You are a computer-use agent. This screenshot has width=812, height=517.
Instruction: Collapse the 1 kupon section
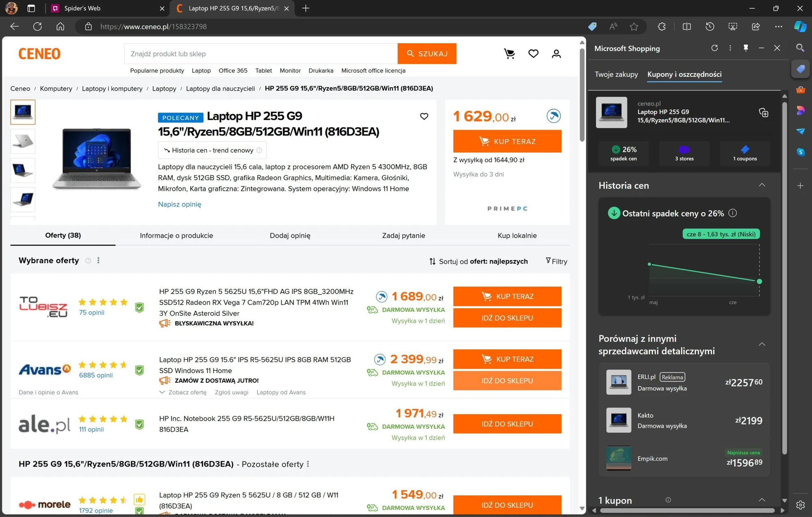pyautogui.click(x=762, y=500)
